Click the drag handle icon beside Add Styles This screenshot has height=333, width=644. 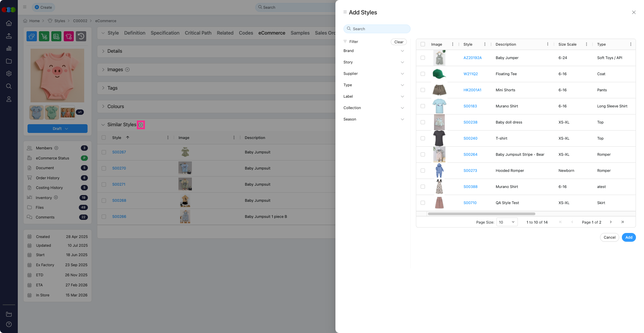tap(345, 12)
